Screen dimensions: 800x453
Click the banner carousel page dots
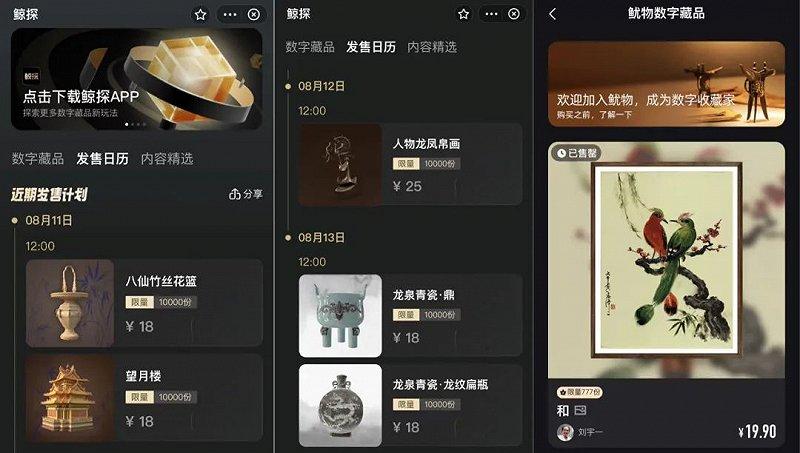(136, 124)
